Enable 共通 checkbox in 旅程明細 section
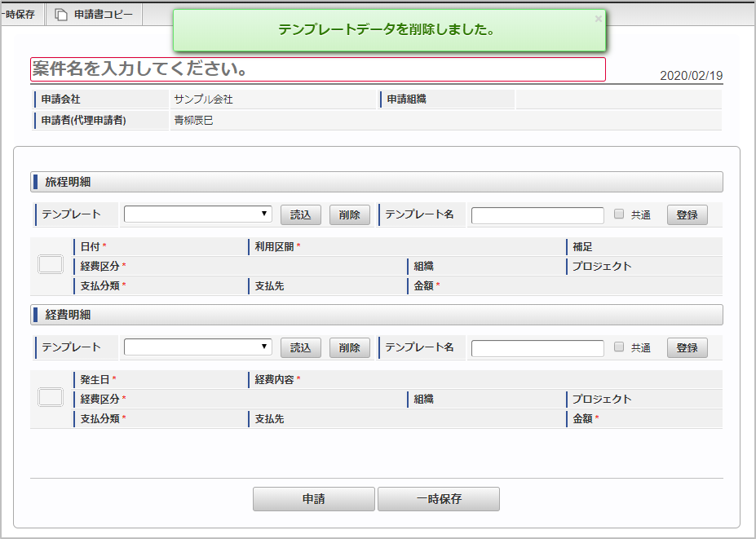 coord(619,214)
